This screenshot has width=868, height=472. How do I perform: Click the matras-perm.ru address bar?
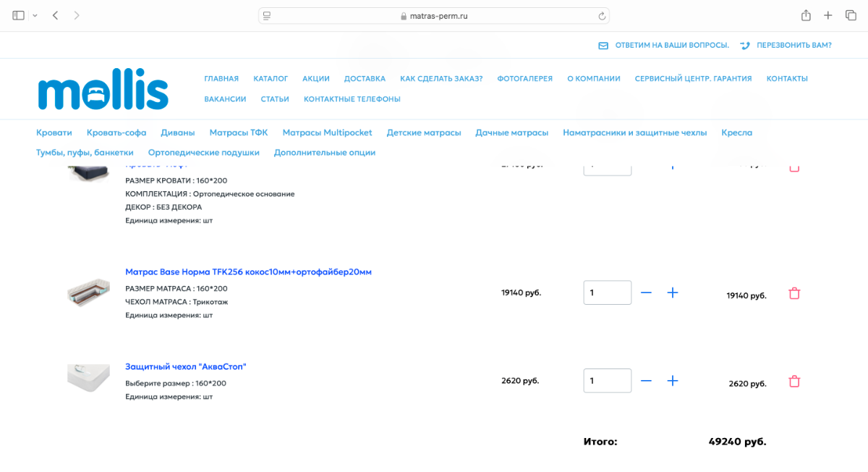(434, 16)
